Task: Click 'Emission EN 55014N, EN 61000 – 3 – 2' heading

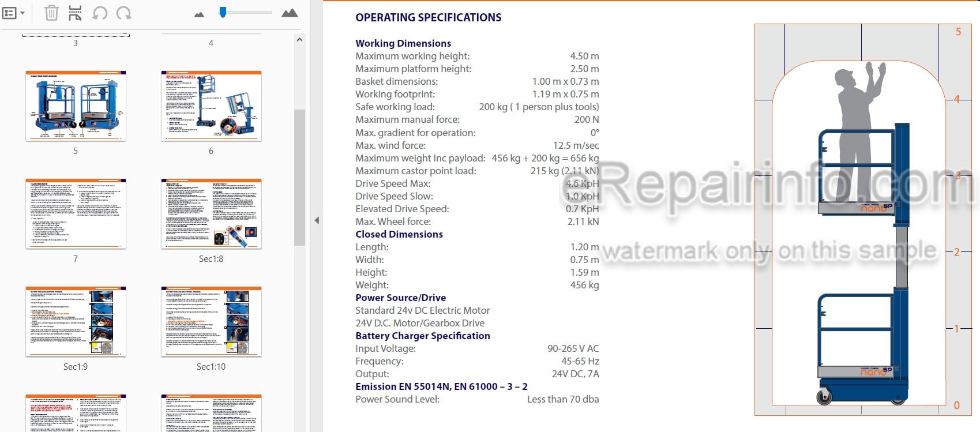Action: point(441,386)
